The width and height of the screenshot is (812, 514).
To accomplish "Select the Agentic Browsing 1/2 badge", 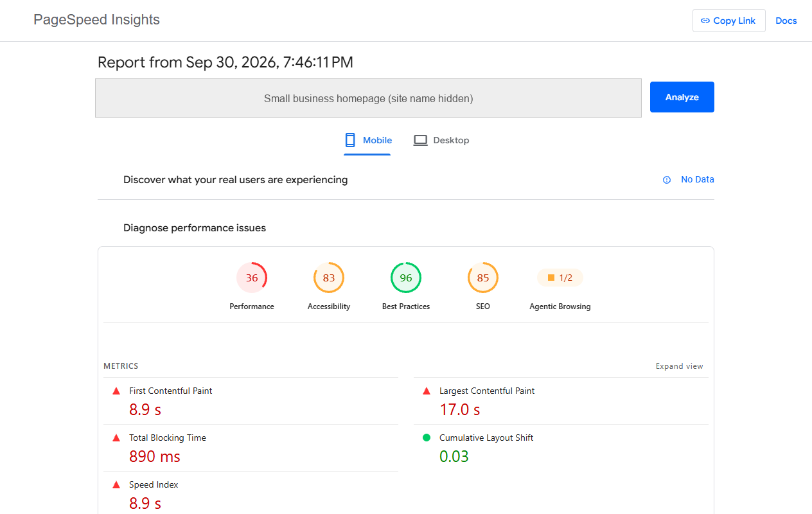I will [x=560, y=278].
